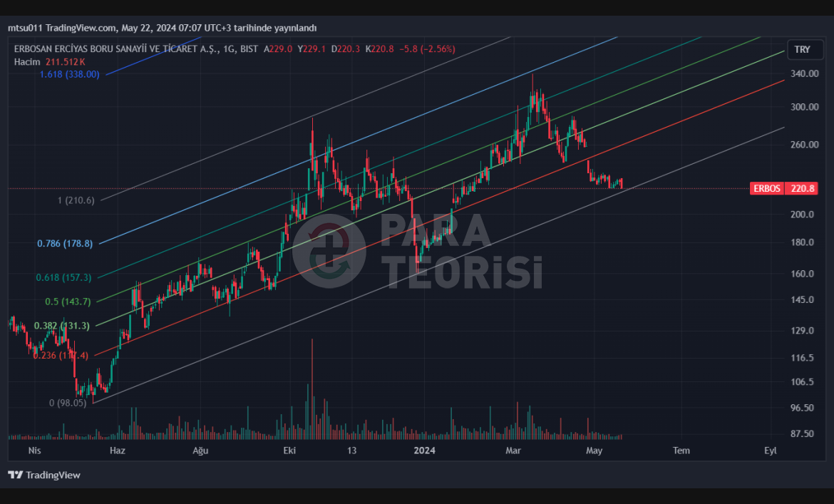The width and height of the screenshot is (834, 504).
Task: Click the 340.00 price axis label
Action: [x=804, y=73]
